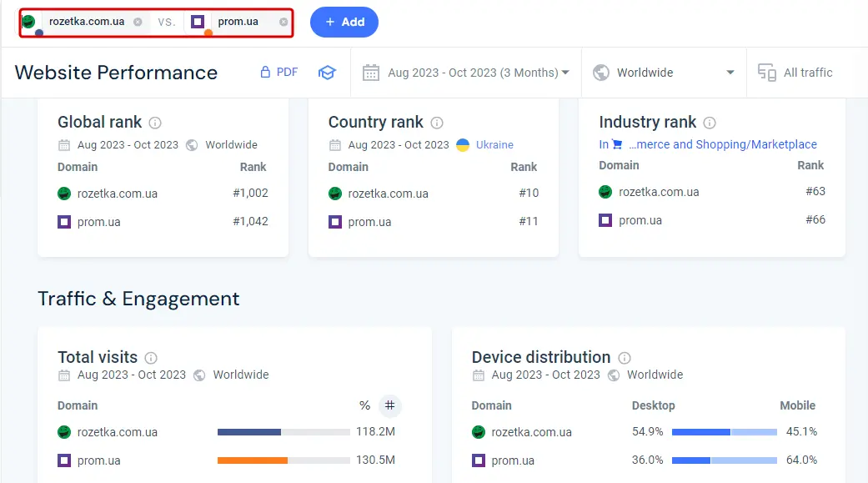The image size is (868, 483).
Task: Click the #63 industry rank value
Action: [815, 191]
